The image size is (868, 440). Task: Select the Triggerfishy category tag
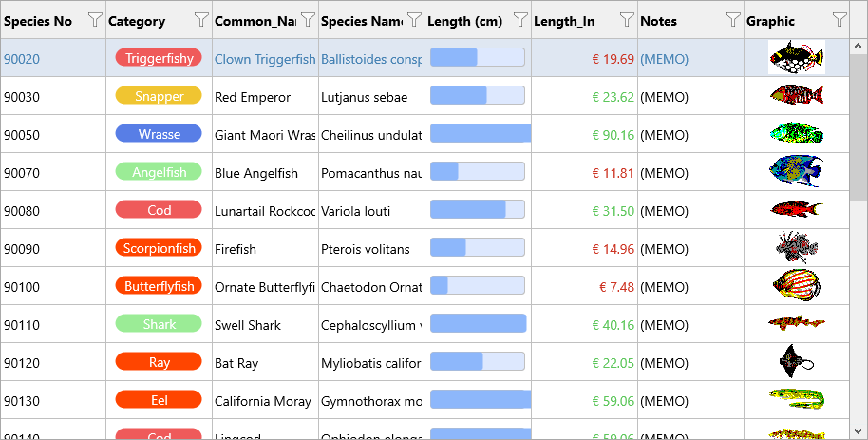click(x=159, y=58)
